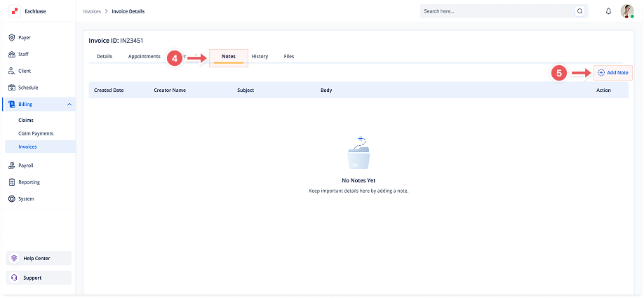Click the Eachbase brand name
This screenshot has height=298, width=644.
point(35,11)
